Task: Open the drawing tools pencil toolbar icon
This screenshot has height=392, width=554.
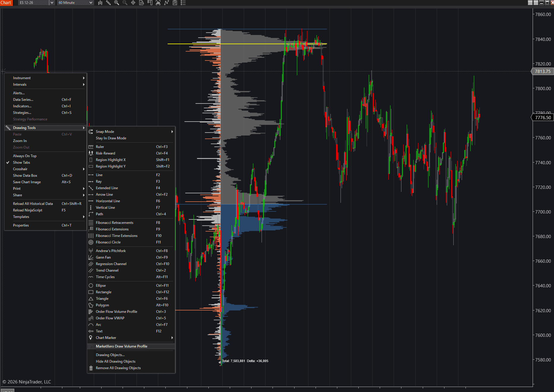Action: [x=108, y=3]
